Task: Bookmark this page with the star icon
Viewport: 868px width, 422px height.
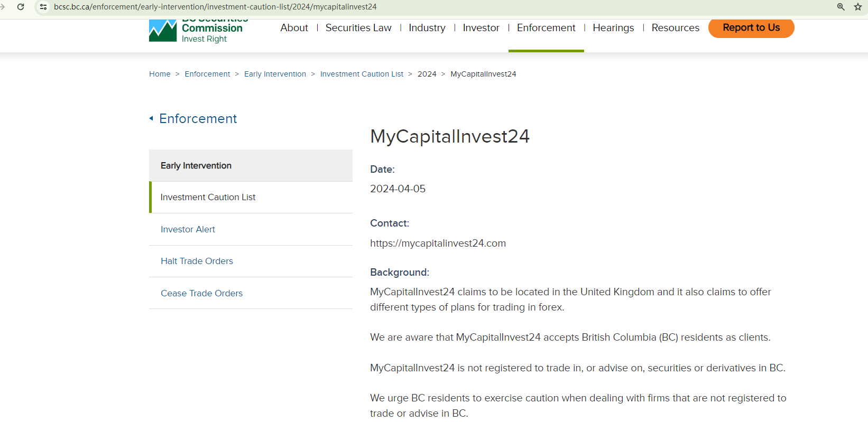Action: click(858, 7)
